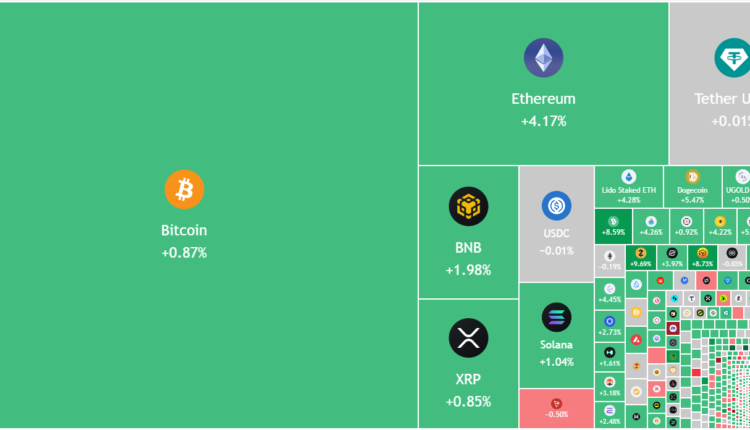The height and width of the screenshot is (430, 750).
Task: Open the Bitcoin name label
Action: pos(184,230)
